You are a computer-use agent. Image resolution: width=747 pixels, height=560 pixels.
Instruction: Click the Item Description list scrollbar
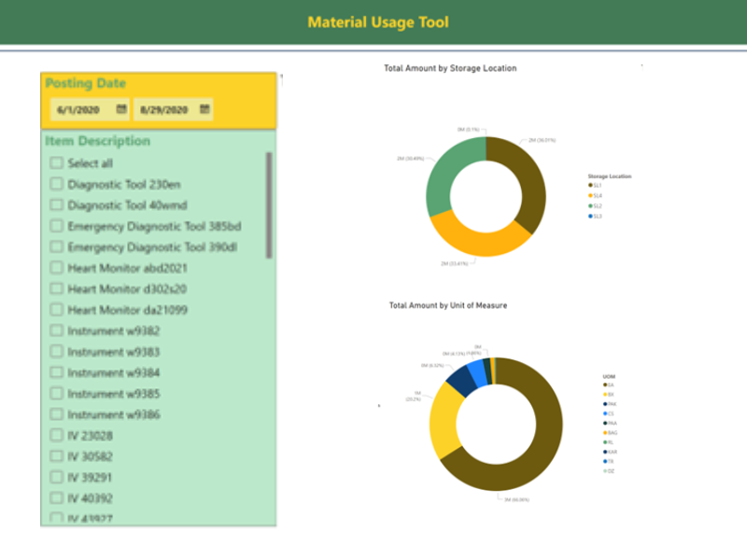269,205
